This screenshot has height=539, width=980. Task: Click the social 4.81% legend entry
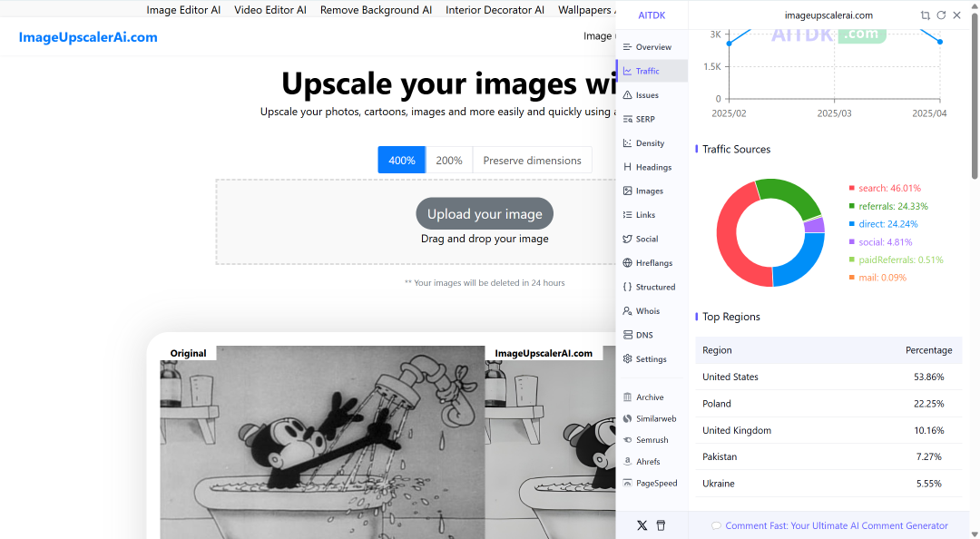click(x=880, y=242)
